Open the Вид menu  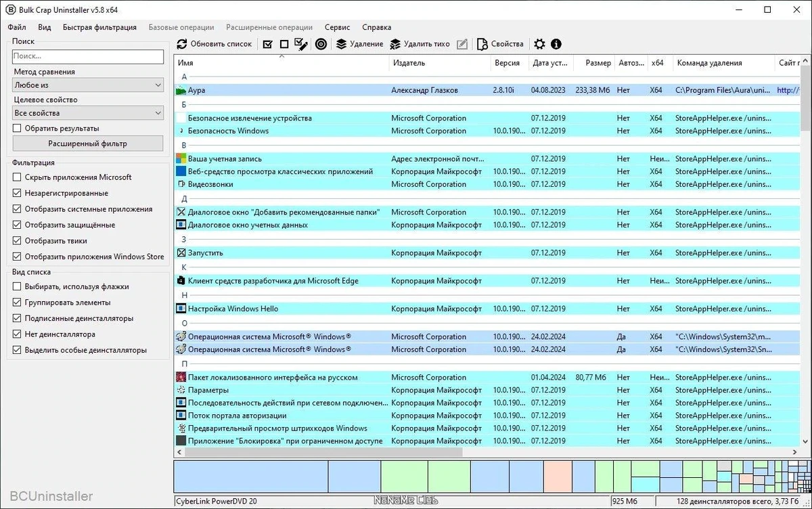pos(45,28)
